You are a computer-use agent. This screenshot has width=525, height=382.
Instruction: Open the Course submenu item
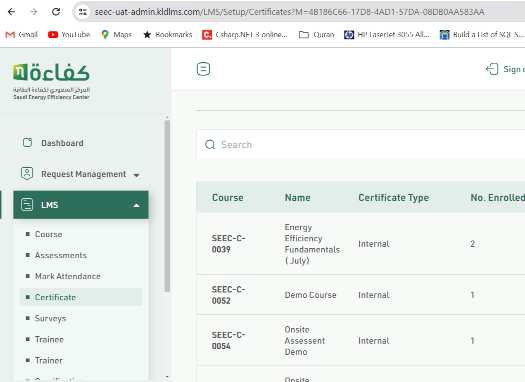(x=49, y=234)
